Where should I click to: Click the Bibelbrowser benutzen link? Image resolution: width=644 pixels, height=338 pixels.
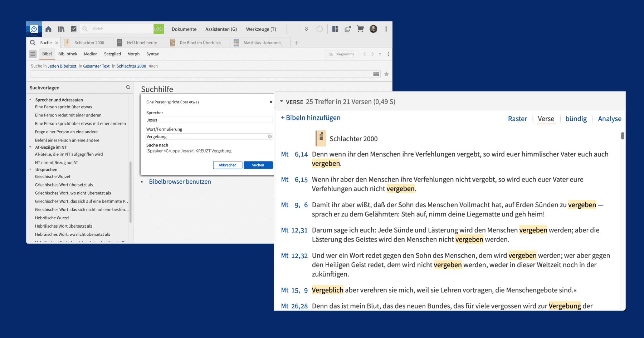pos(180,182)
